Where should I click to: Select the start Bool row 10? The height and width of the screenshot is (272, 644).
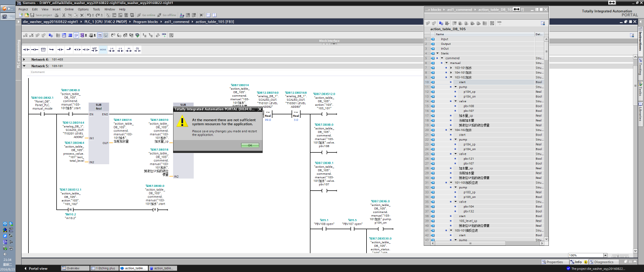(484, 82)
